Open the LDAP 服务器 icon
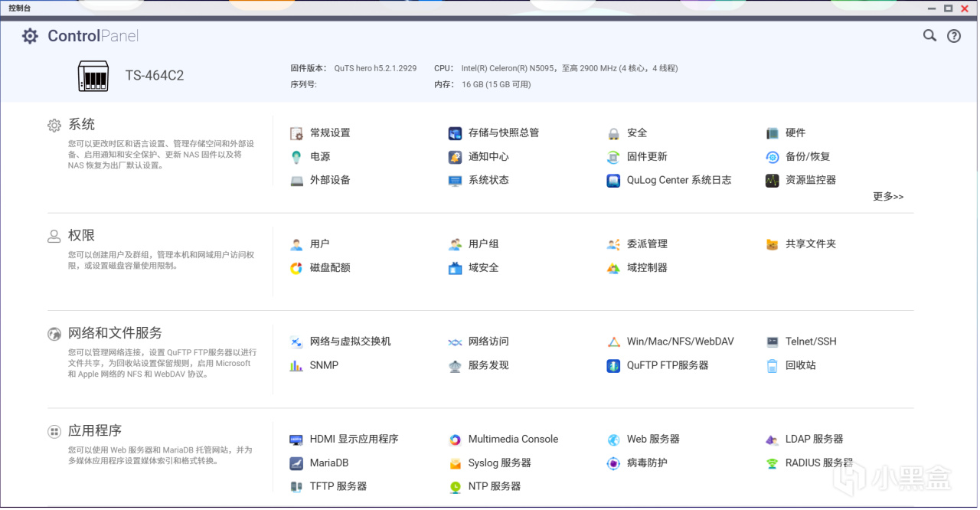The image size is (980, 510). click(773, 440)
